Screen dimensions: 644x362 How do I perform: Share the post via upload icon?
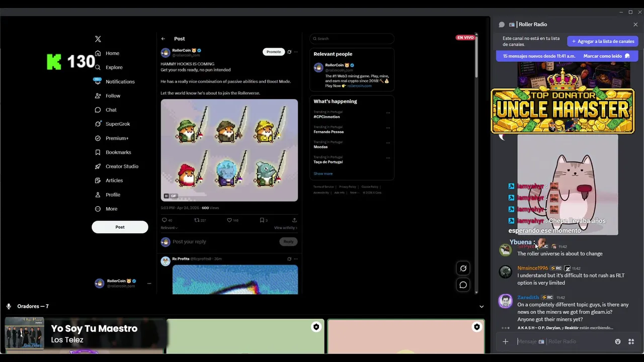click(294, 220)
